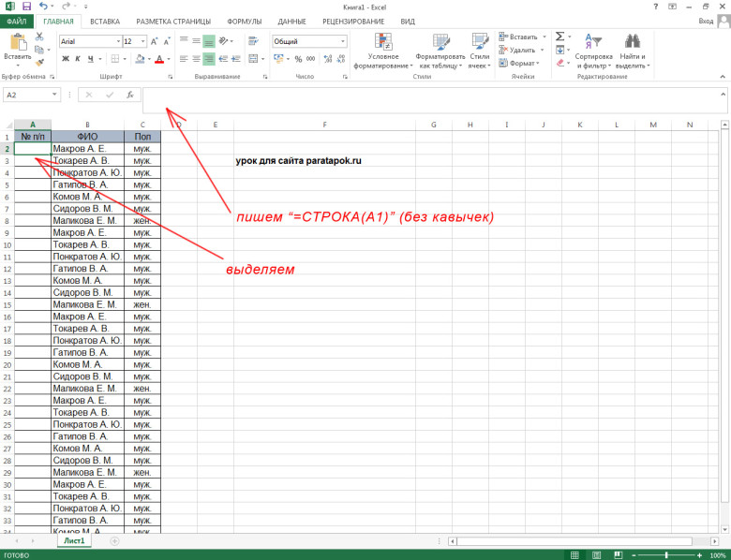The height and width of the screenshot is (560, 731).
Task: Click Merge and Center icon
Action: click(x=253, y=59)
